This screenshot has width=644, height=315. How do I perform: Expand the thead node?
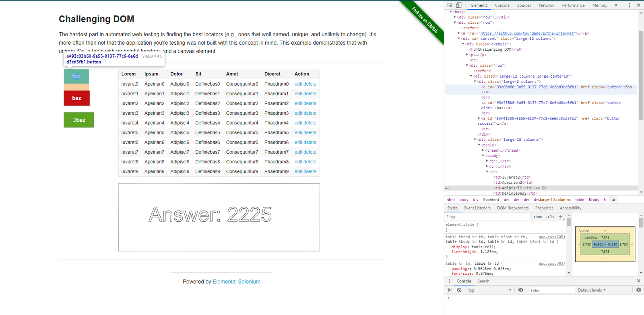(x=483, y=150)
